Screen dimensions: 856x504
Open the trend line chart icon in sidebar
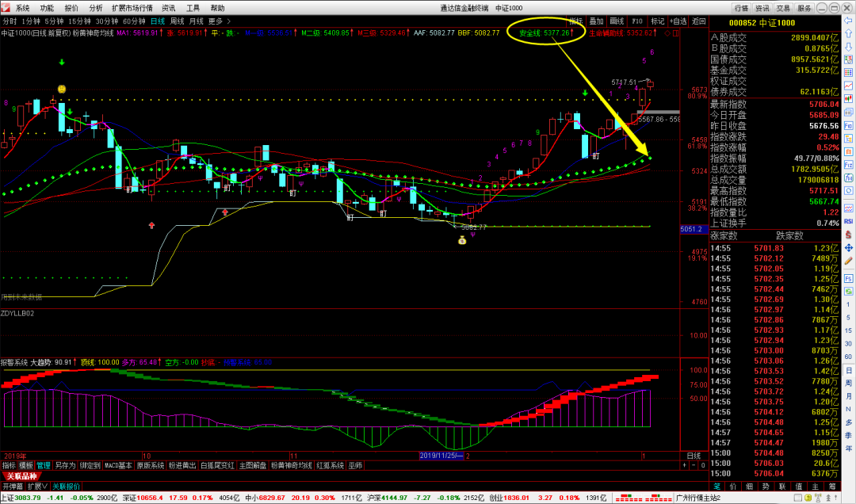(x=848, y=86)
